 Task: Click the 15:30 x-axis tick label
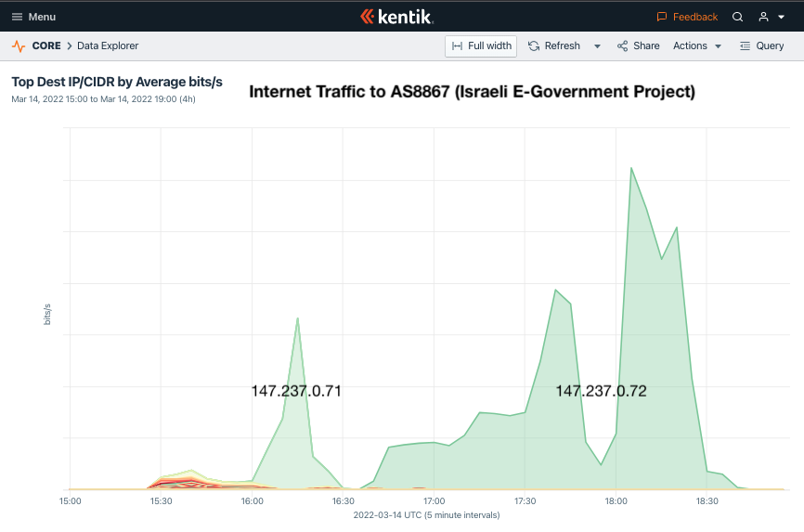[x=161, y=501]
